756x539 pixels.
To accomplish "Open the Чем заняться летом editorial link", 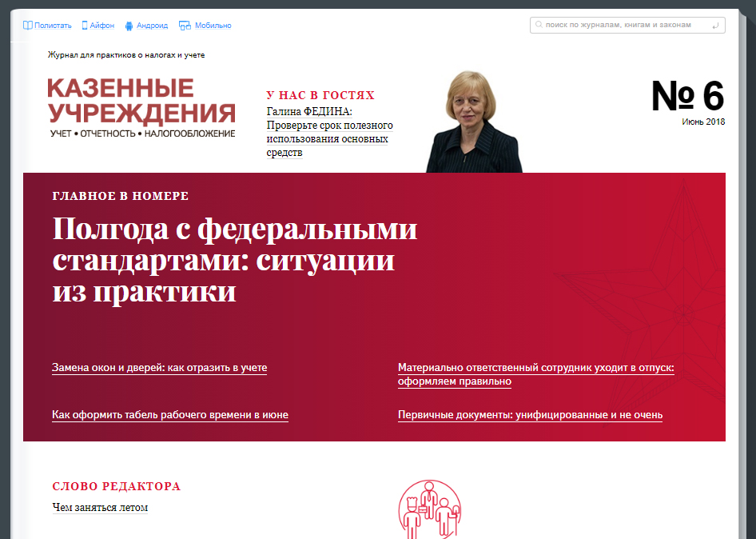I will point(100,508).
